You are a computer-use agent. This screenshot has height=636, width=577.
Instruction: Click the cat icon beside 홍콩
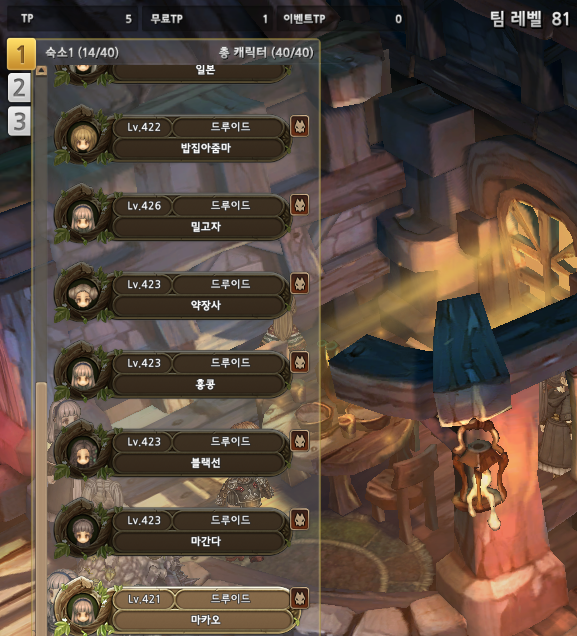point(300,362)
